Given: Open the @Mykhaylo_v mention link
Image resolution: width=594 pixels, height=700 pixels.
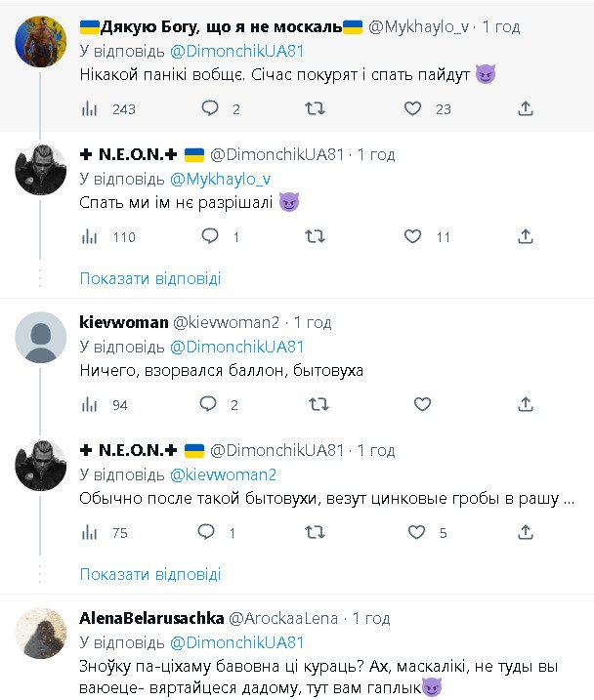Looking at the screenshot, I should 220,178.
